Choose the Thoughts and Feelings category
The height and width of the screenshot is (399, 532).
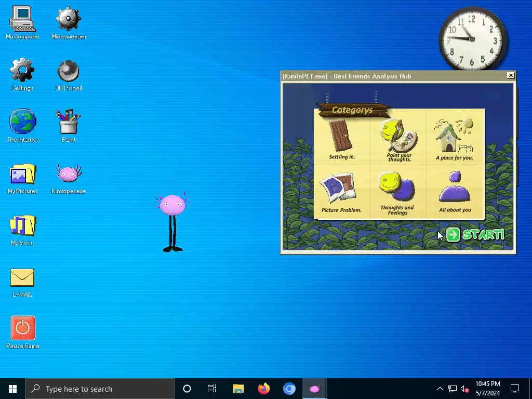pos(397,193)
